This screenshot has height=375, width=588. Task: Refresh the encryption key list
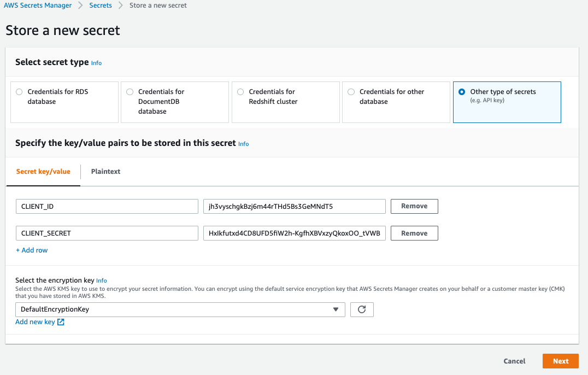[362, 309]
